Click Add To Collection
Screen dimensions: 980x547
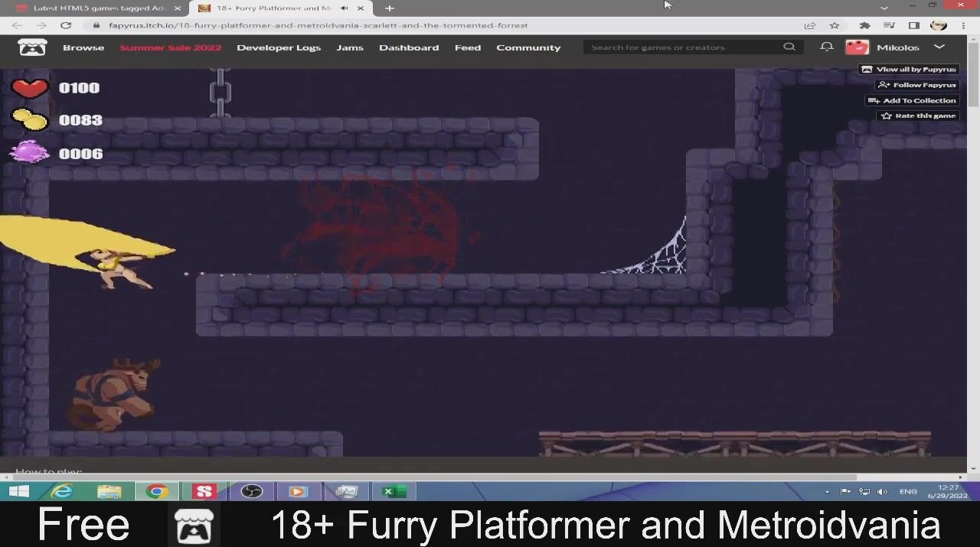(912, 100)
